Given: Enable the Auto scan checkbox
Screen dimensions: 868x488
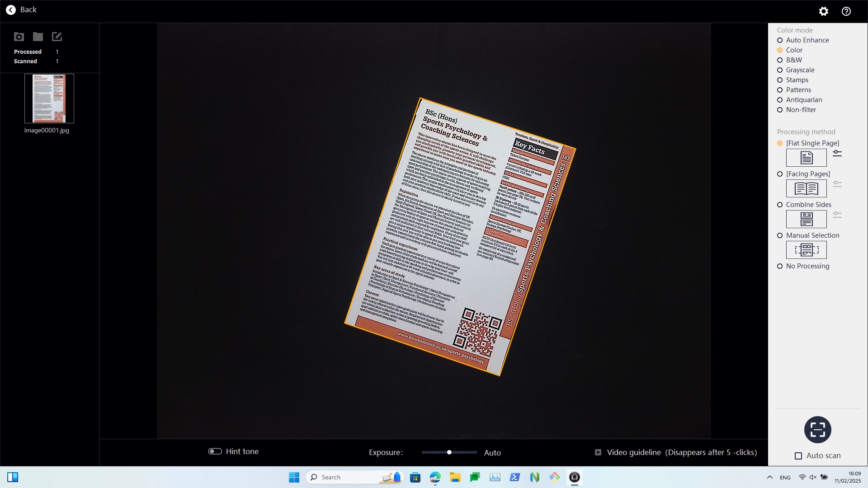Looking at the screenshot, I should pos(798,456).
